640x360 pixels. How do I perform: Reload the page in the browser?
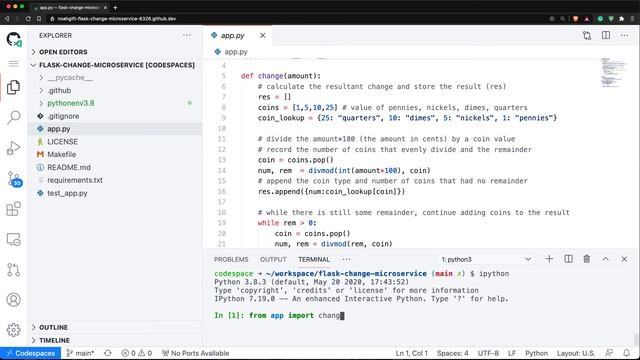point(28,19)
